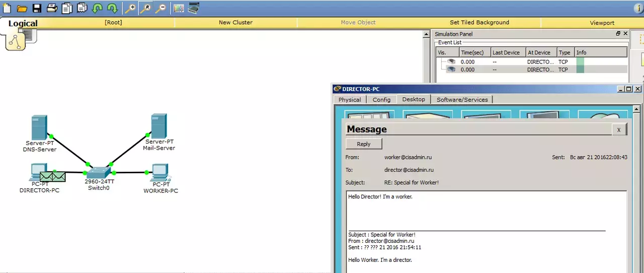Click the At Device column header
Image resolution: width=644 pixels, height=273 pixels.
pyautogui.click(x=541, y=52)
